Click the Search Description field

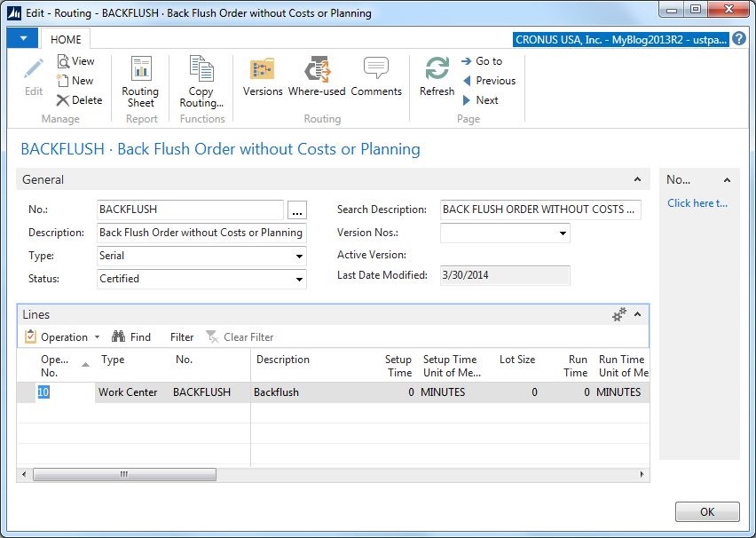[540, 210]
